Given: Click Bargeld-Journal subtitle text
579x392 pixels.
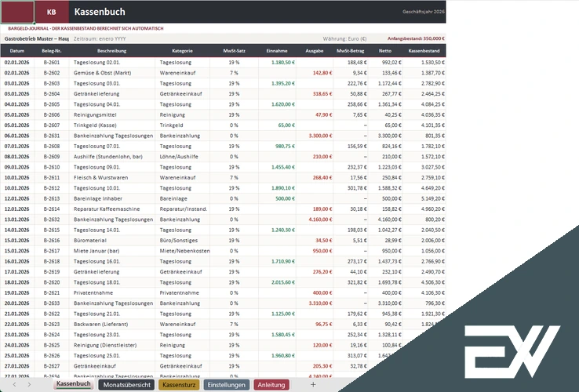Looking at the screenshot, I should 86,28.
